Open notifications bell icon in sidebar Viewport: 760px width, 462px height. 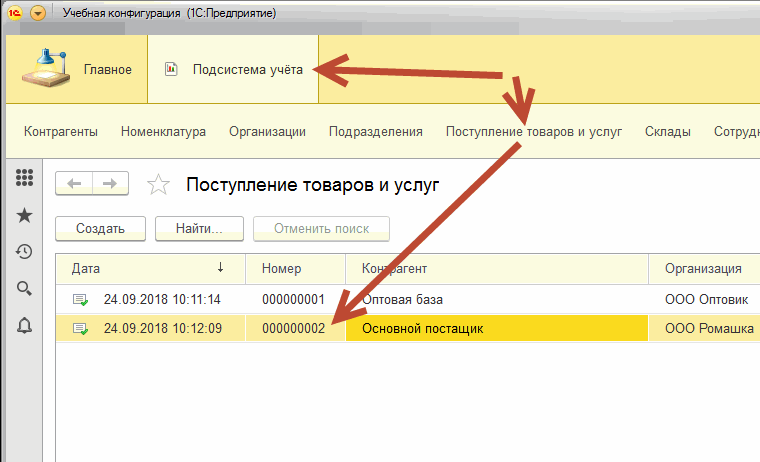tap(25, 326)
